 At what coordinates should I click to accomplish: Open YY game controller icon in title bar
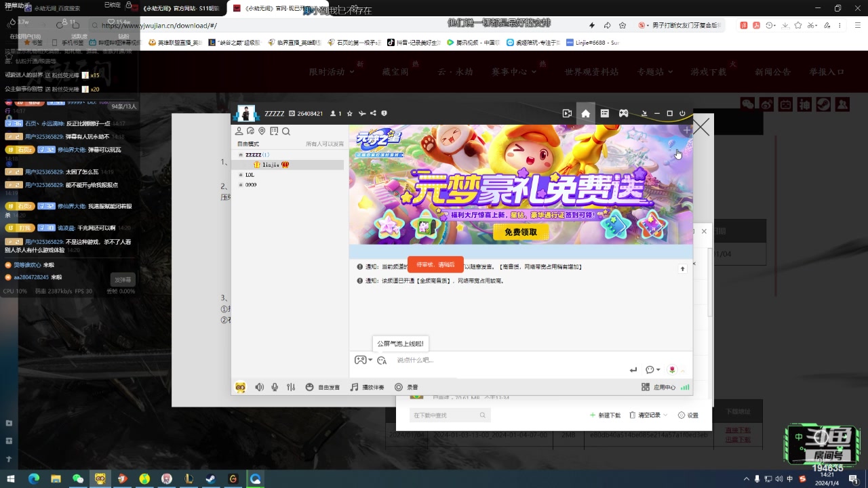pos(623,113)
